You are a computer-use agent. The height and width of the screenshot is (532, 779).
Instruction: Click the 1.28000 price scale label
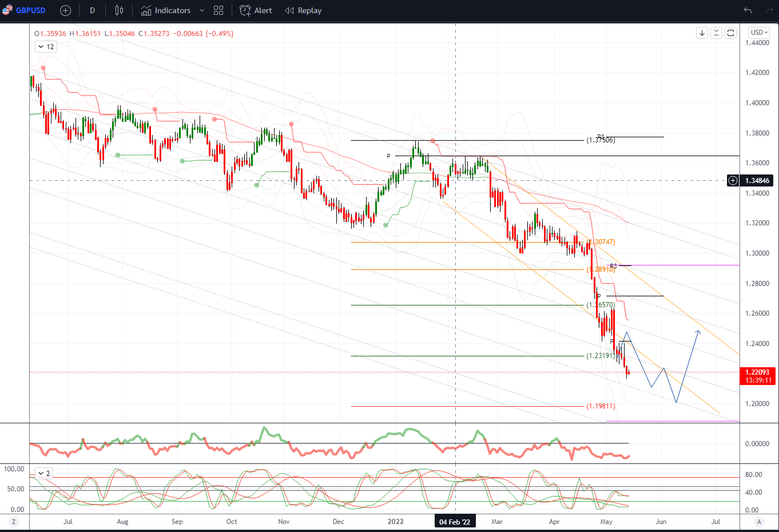[x=757, y=284]
